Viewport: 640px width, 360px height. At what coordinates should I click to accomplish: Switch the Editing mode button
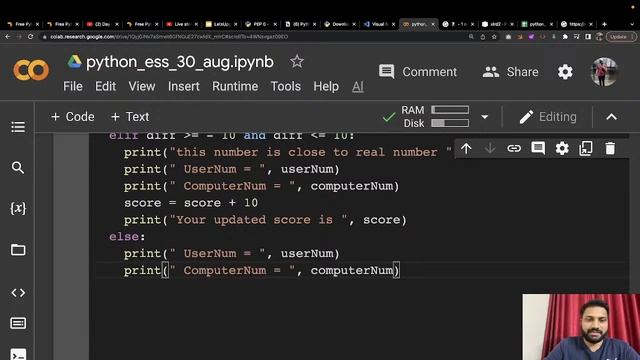pos(548,117)
